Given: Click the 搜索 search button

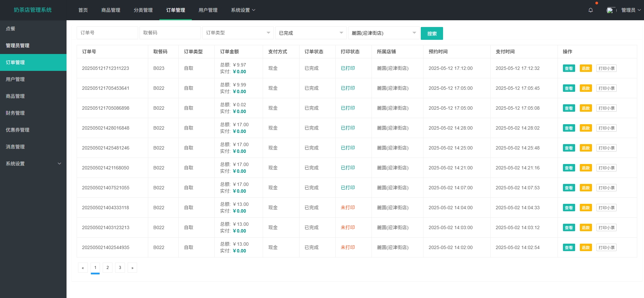Looking at the screenshot, I should 432,33.
